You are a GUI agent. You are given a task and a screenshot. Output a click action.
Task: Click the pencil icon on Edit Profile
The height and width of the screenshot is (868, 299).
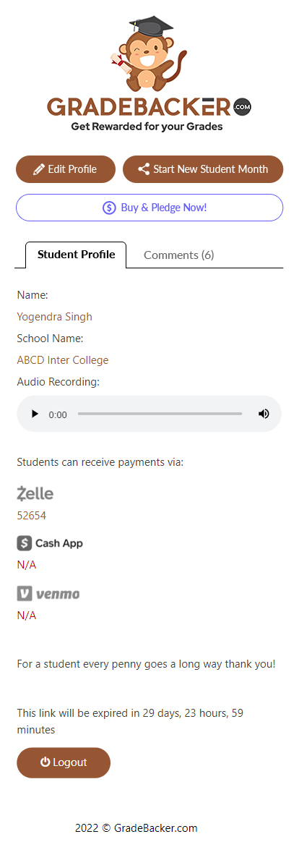(40, 169)
